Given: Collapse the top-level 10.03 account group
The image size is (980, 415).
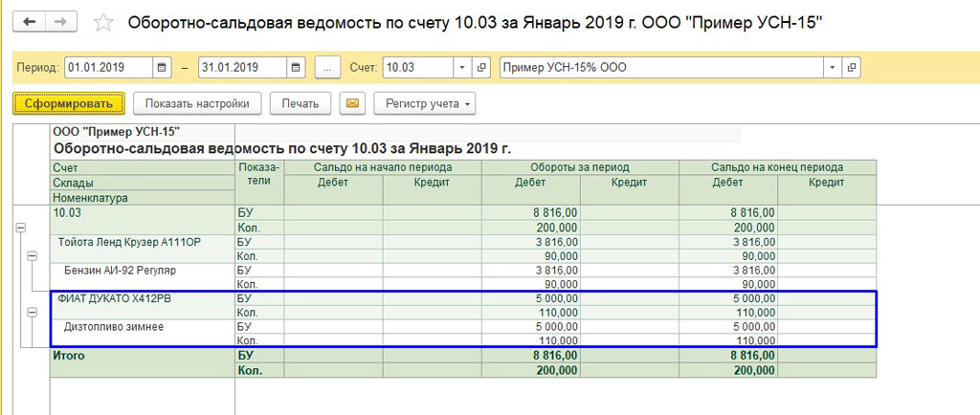Looking at the screenshot, I should pos(20,229).
